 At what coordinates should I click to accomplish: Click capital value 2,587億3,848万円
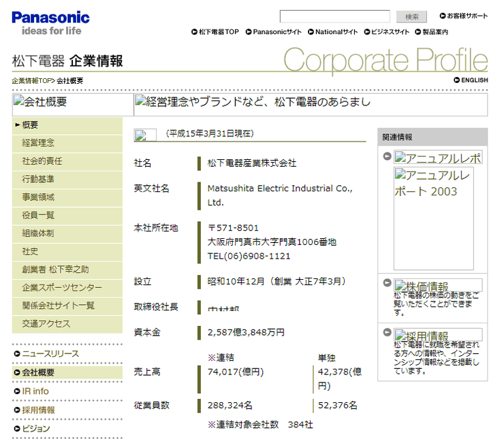246,332
